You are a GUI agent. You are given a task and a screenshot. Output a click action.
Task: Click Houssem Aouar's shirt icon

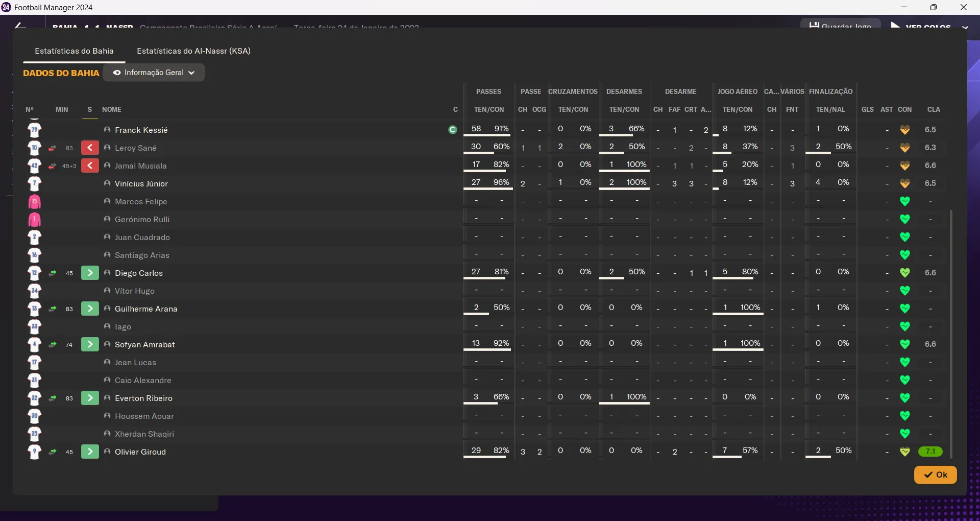click(x=34, y=416)
